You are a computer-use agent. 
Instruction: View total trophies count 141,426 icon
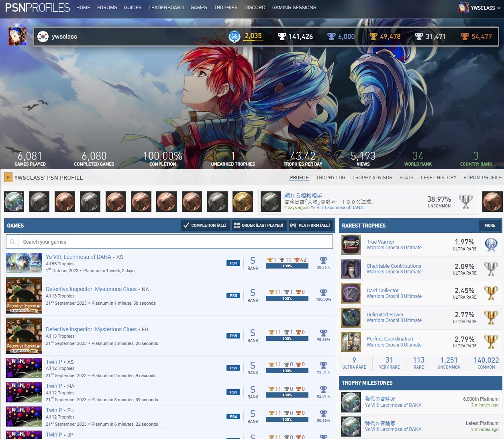282,37
